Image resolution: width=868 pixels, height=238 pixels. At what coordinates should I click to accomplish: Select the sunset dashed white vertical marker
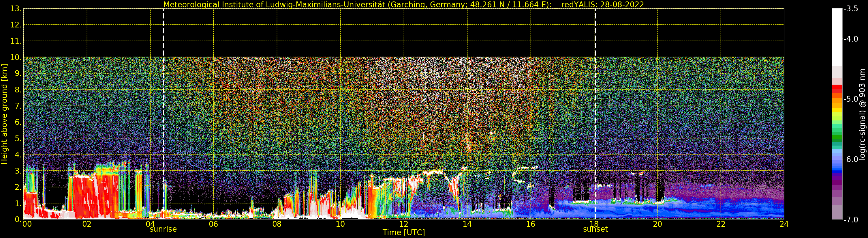pos(595,114)
